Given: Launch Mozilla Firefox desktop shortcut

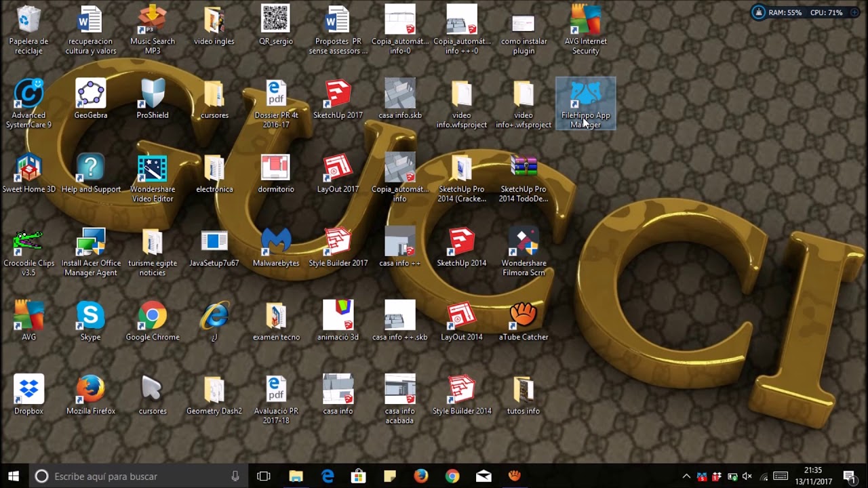Looking at the screenshot, I should point(91,394).
